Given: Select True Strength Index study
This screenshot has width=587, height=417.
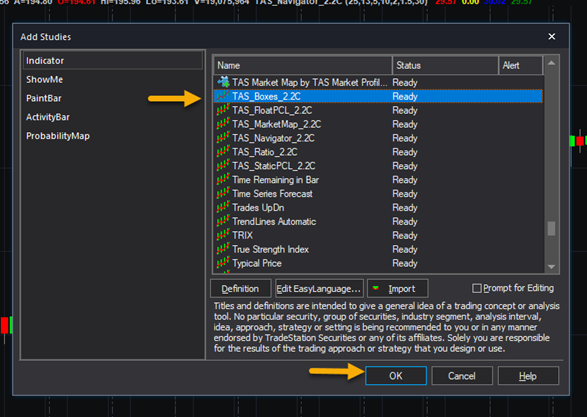Looking at the screenshot, I should 378,249.
